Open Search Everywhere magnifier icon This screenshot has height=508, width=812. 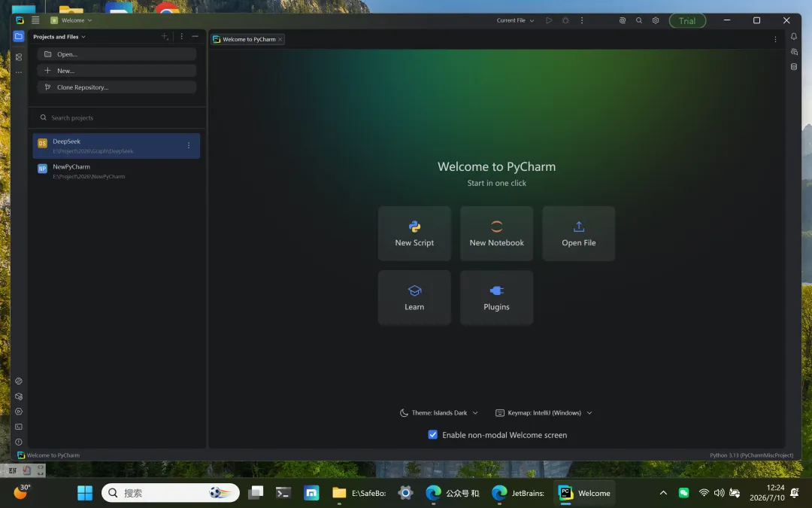pos(639,20)
